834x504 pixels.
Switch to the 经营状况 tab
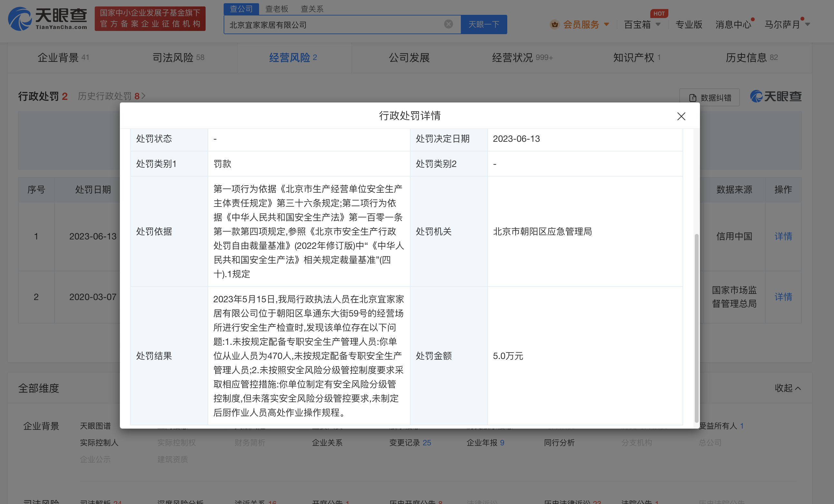(522, 58)
